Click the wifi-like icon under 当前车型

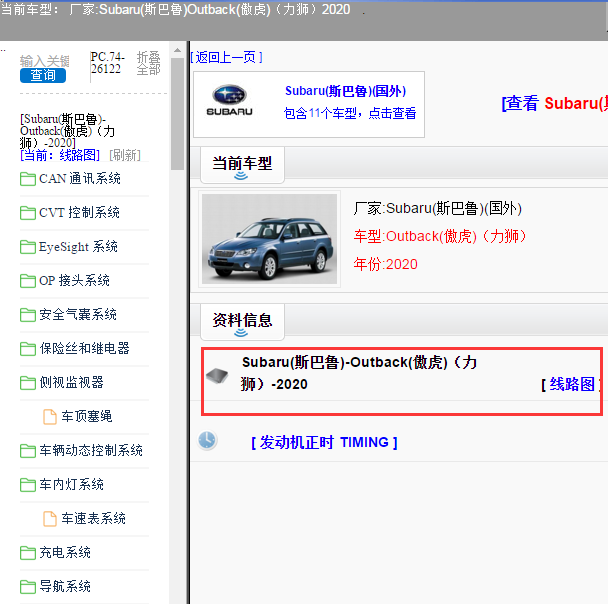pyautogui.click(x=241, y=176)
